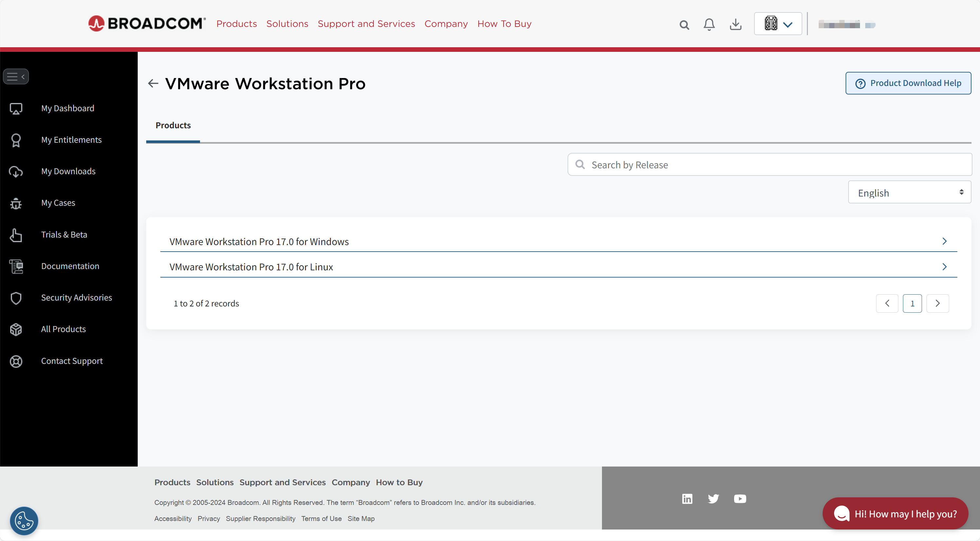980x541 pixels.
Task: Go back using arrow beside VMware Workstation Pro
Action: tap(153, 83)
